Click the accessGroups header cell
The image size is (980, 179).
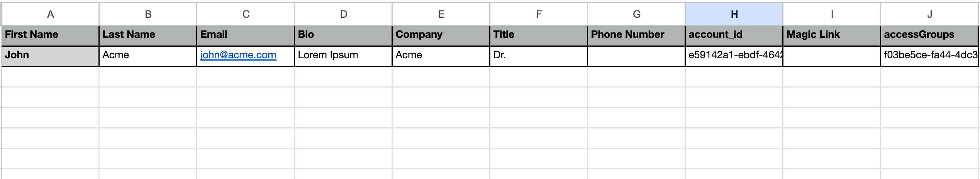pos(929,35)
